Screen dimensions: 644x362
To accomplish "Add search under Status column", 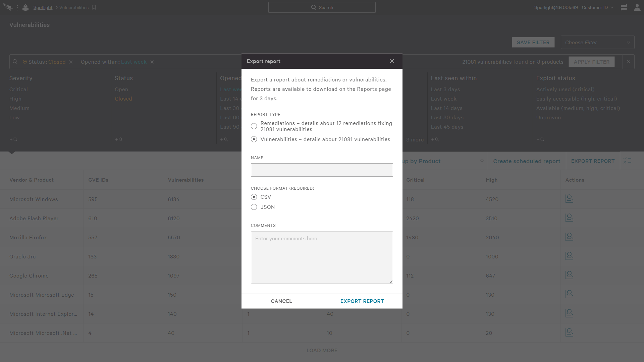I will pos(119,139).
